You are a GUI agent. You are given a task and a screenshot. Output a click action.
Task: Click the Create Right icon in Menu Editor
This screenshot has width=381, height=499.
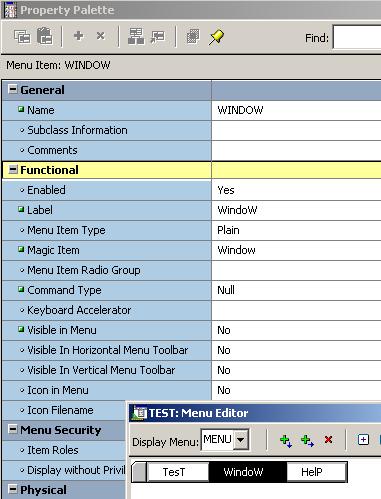[307, 441]
